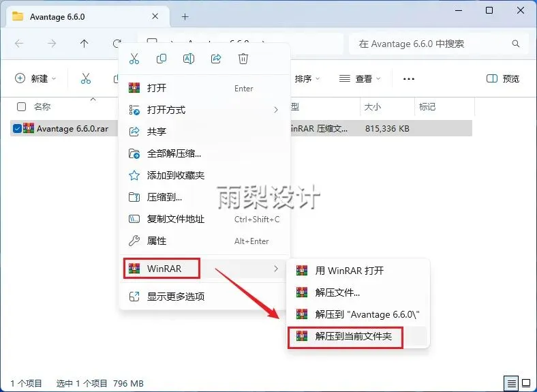537x392 pixels.
Task: Click the search magnifier icon
Action: point(516,44)
